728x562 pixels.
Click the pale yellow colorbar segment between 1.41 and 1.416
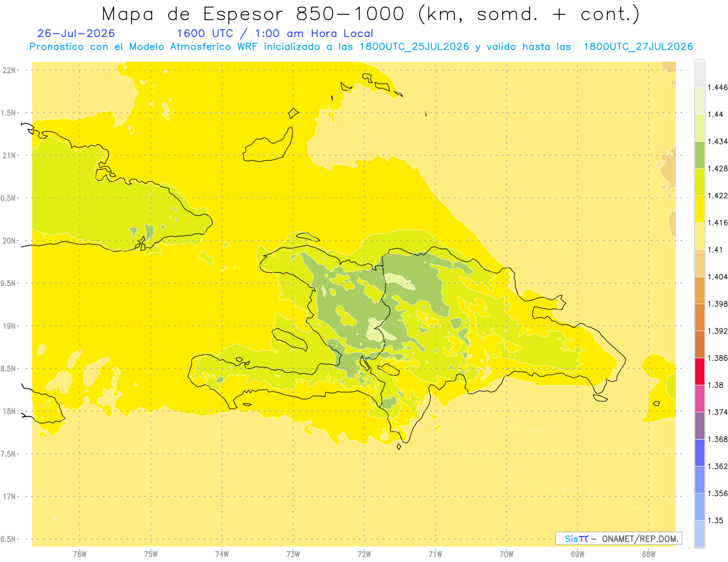tap(699, 236)
